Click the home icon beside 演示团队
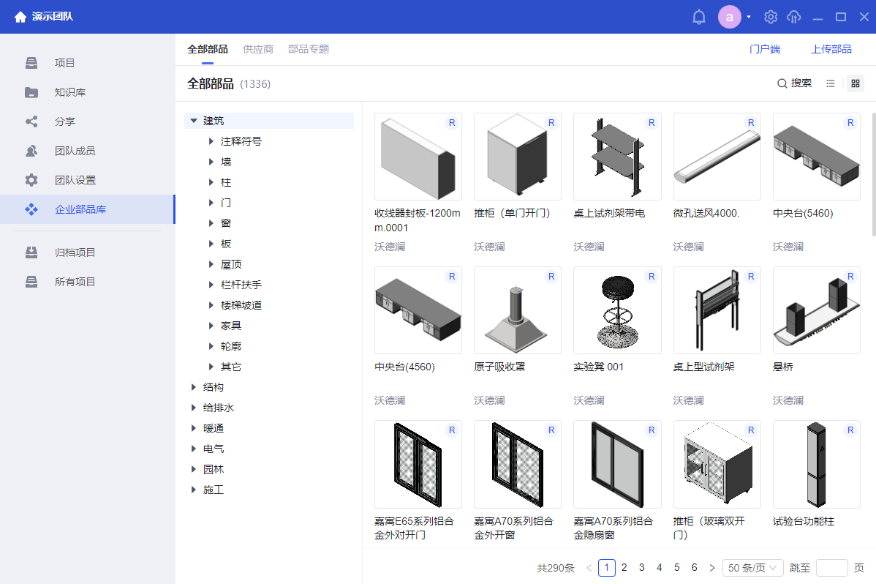This screenshot has height=584, width=876. (20, 17)
